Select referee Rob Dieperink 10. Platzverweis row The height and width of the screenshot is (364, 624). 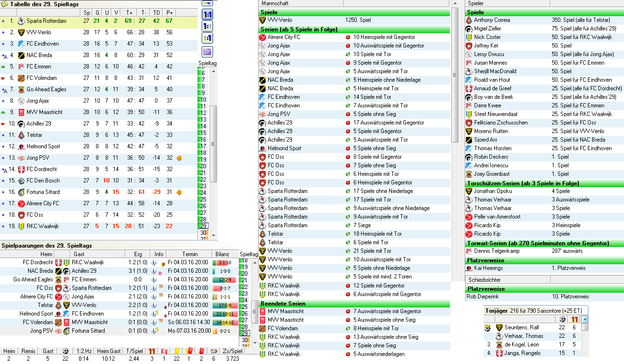[545, 297]
